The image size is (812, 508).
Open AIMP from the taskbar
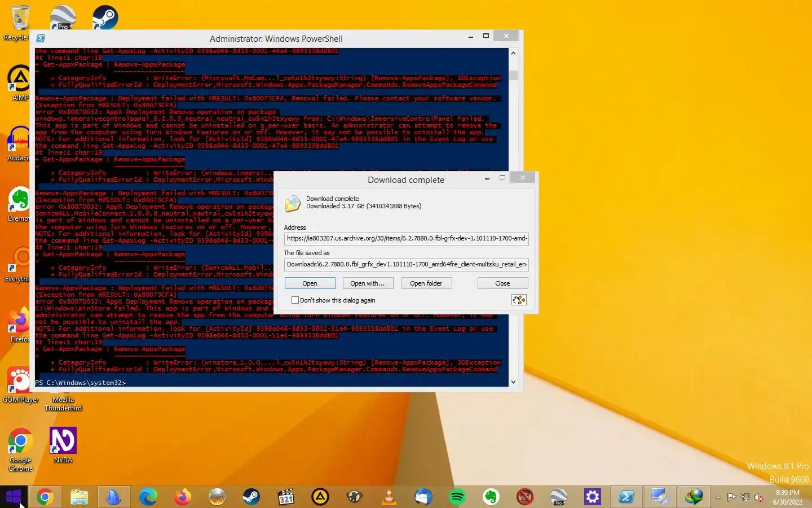[x=320, y=497]
